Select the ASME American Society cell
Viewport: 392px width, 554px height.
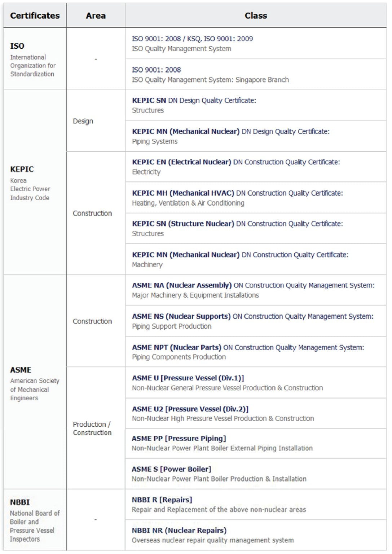tap(34, 383)
